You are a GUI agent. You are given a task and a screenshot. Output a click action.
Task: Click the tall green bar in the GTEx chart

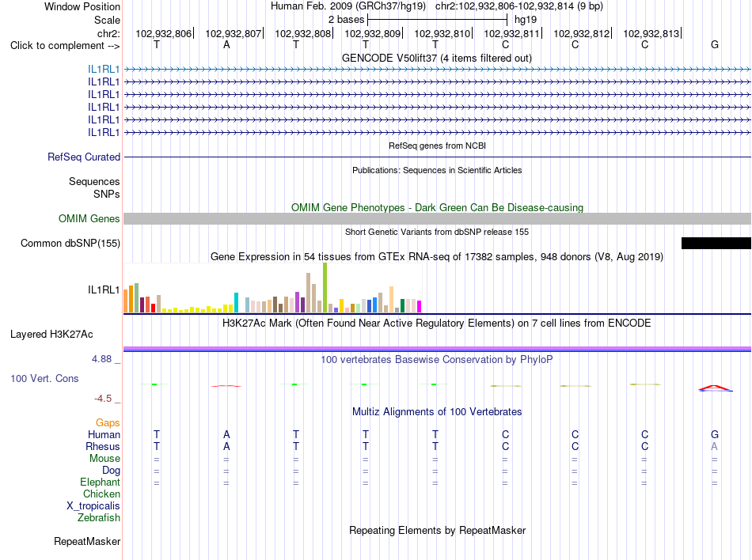(325, 287)
